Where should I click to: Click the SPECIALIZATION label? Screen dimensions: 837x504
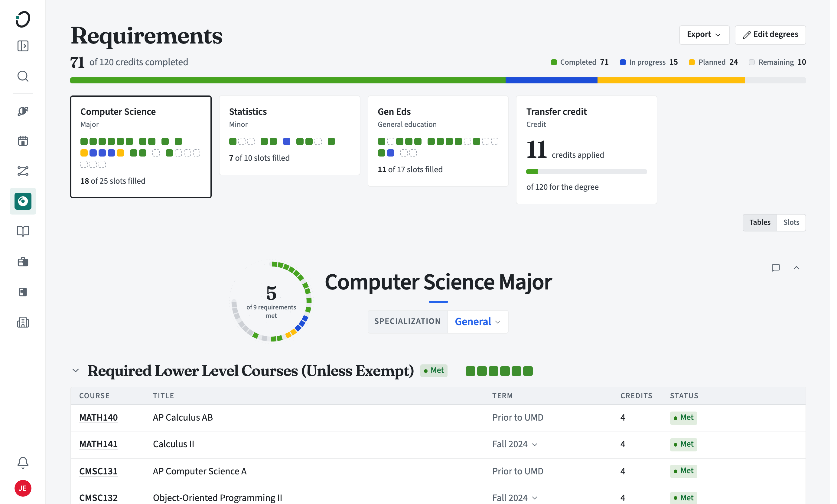pos(407,321)
